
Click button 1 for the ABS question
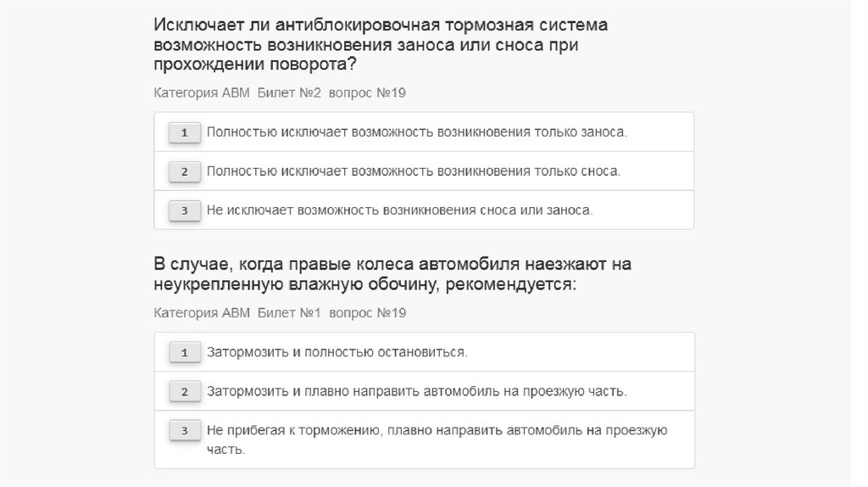pos(184,132)
